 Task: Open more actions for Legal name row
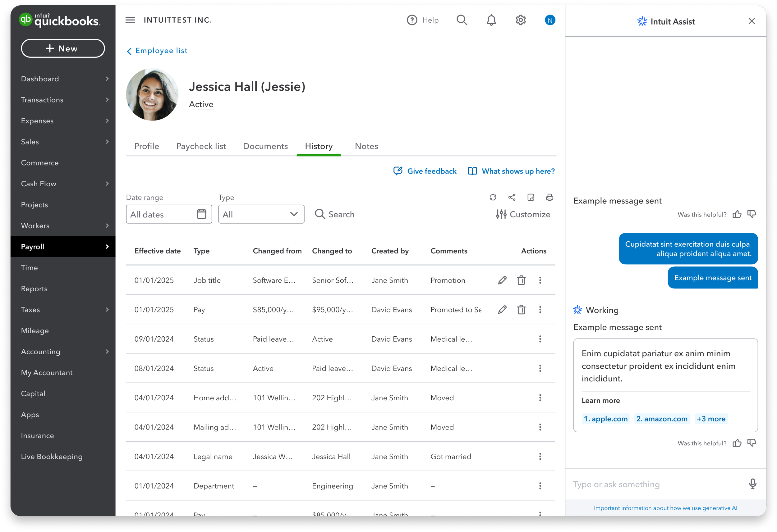(540, 456)
